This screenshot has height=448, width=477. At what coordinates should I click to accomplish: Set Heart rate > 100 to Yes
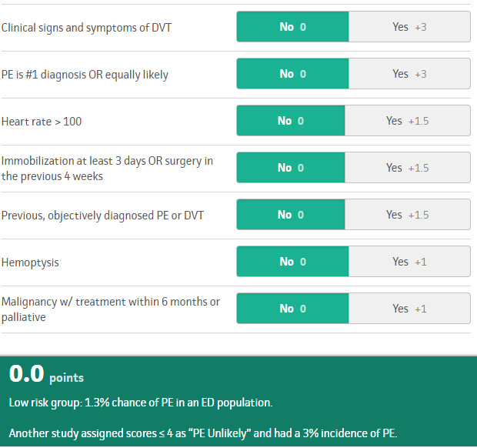point(408,121)
